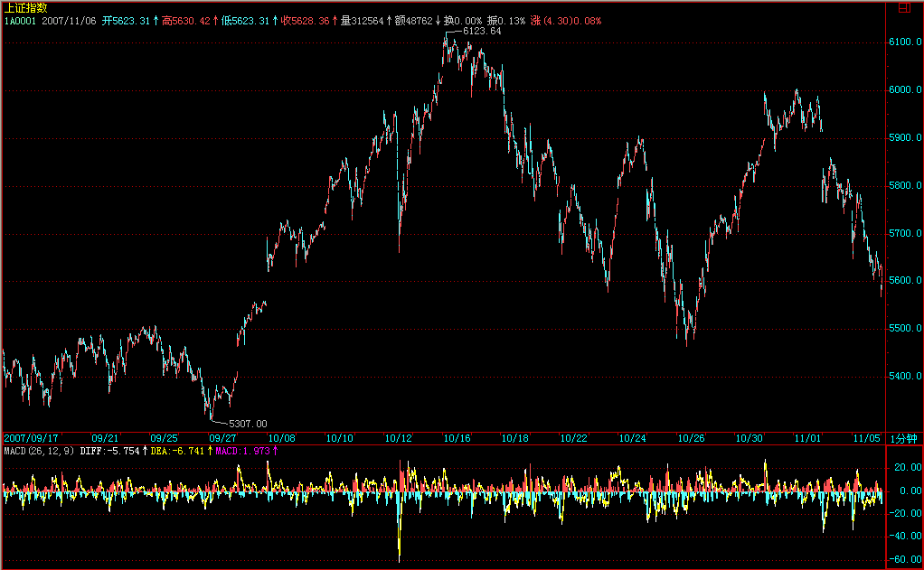Image resolution: width=924 pixels, height=570 pixels.
Task: Click the 5500.0 price axis label
Action: tap(904, 329)
